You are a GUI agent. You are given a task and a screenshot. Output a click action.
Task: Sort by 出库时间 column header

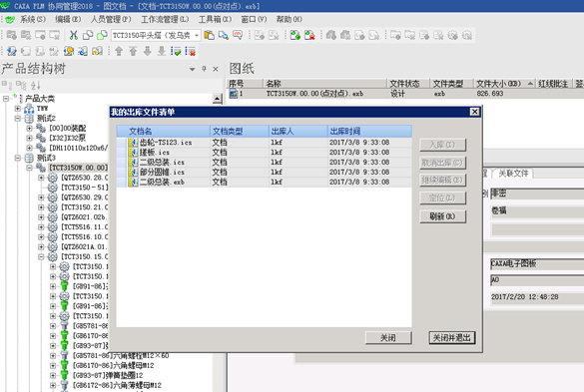(x=369, y=131)
